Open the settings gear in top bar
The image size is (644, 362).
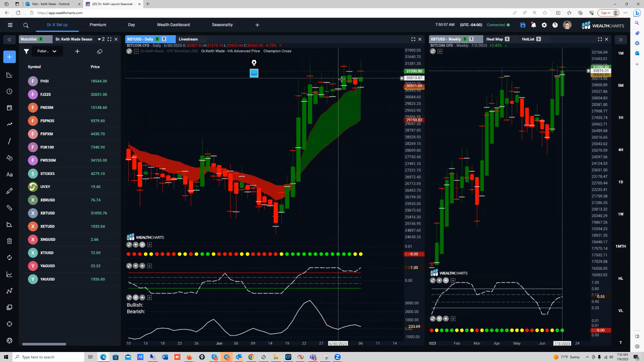544,25
